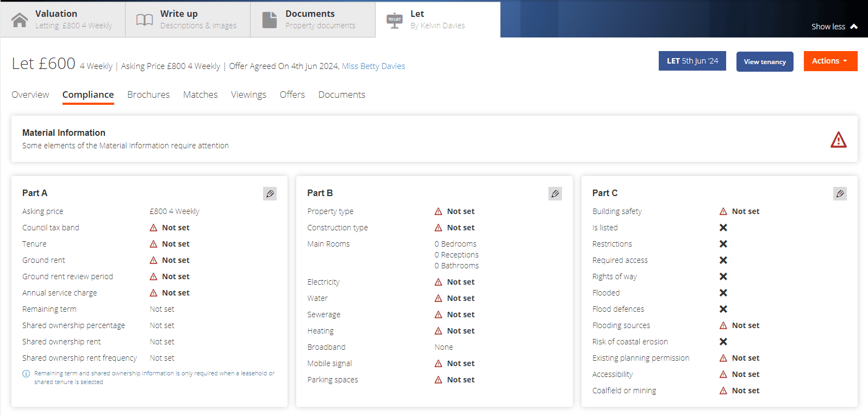Viewport: 868px width, 415px height.
Task: Click the cross icon next to Risk of coastal erosion
Action: (723, 342)
